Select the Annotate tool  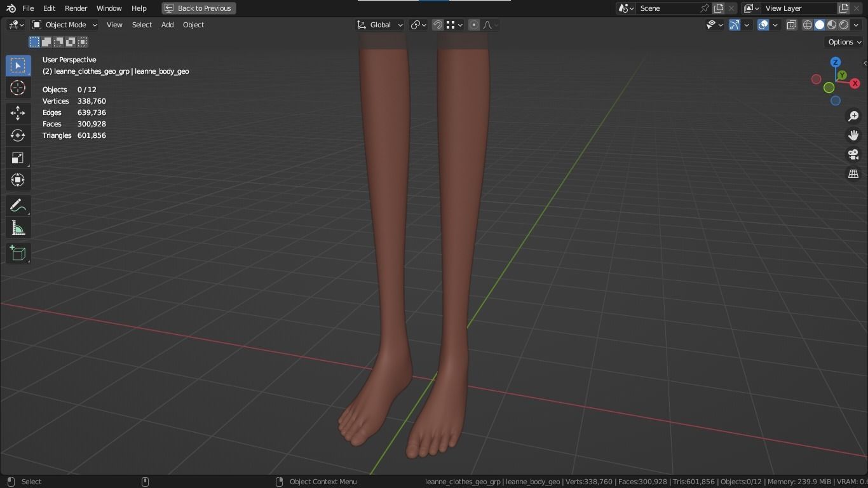[18, 206]
